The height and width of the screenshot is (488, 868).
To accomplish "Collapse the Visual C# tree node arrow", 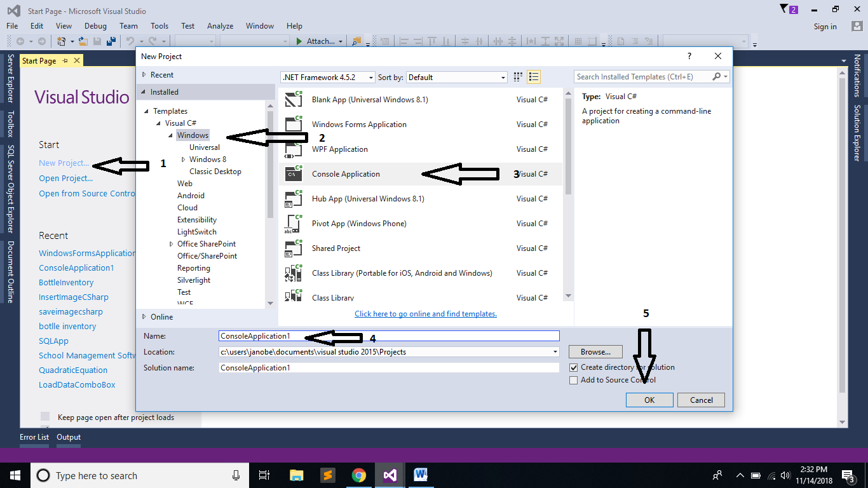I will (159, 123).
